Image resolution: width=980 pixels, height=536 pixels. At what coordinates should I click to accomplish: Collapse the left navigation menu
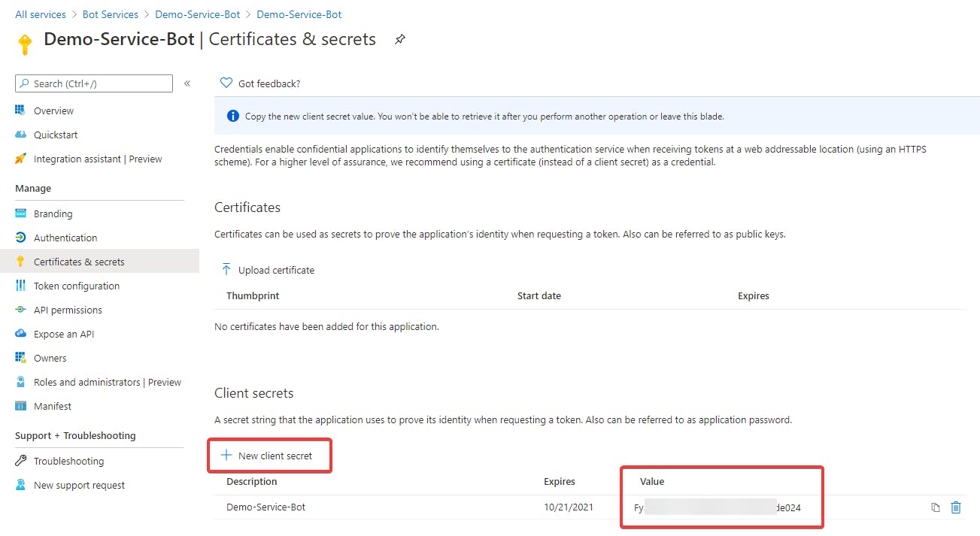(x=187, y=83)
